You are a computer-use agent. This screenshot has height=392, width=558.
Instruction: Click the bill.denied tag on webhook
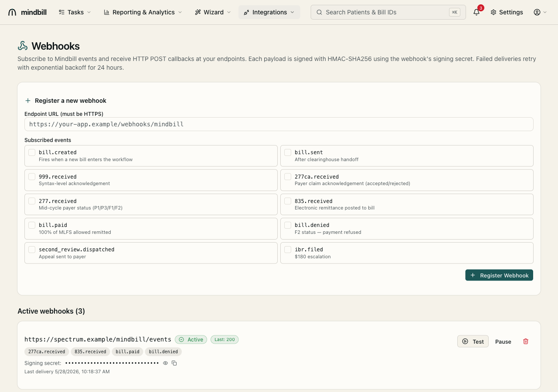point(163,351)
